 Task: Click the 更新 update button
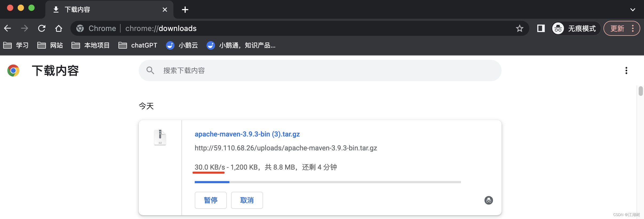(x=622, y=28)
